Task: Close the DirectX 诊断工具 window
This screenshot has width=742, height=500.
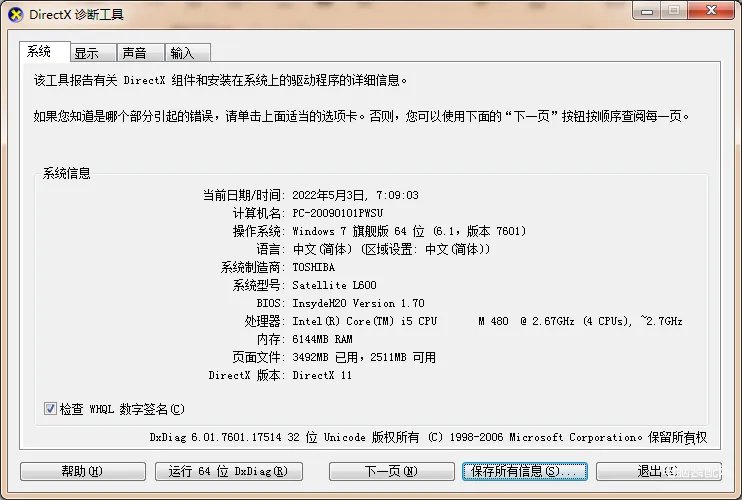Action: coord(711,11)
